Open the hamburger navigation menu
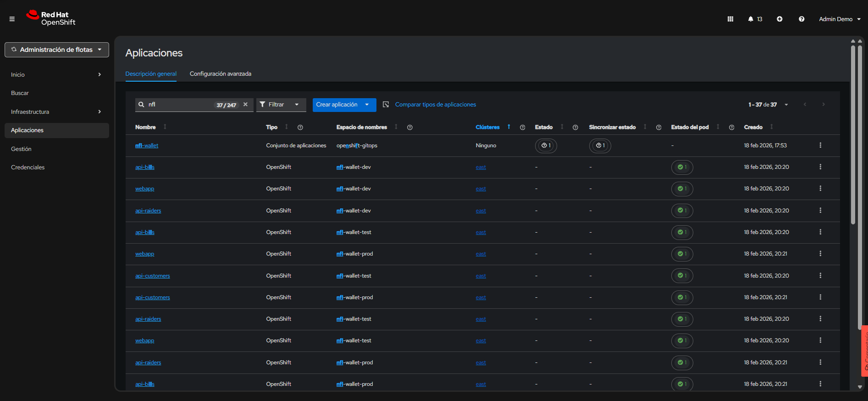 tap(12, 19)
